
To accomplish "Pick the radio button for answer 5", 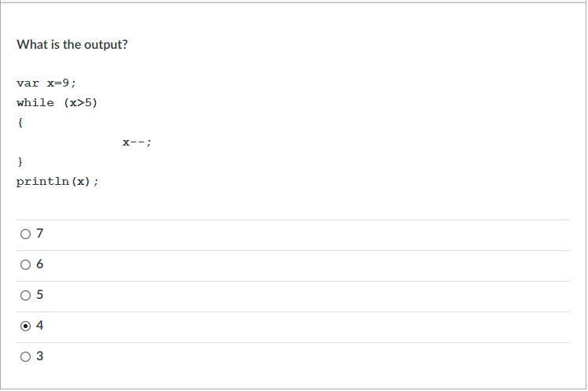I will click(x=25, y=295).
